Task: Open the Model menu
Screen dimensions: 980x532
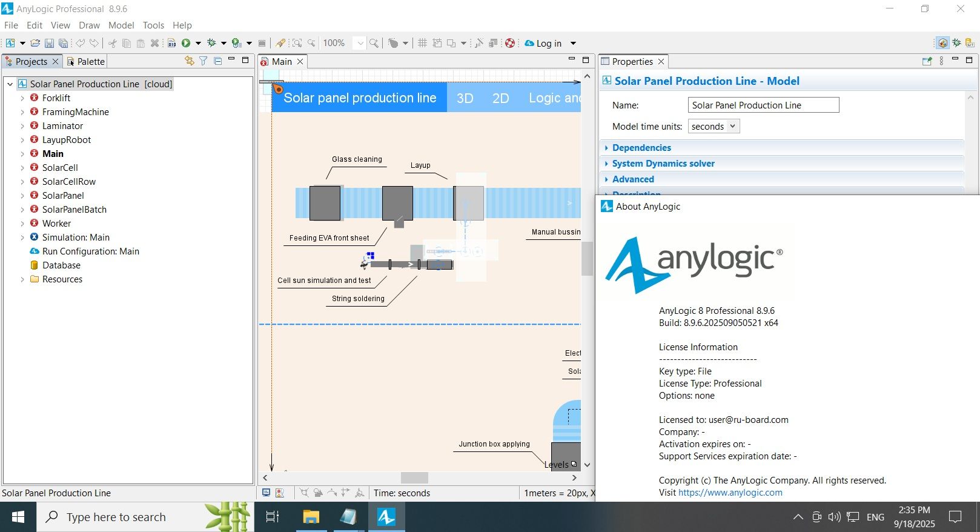Action: (x=121, y=25)
